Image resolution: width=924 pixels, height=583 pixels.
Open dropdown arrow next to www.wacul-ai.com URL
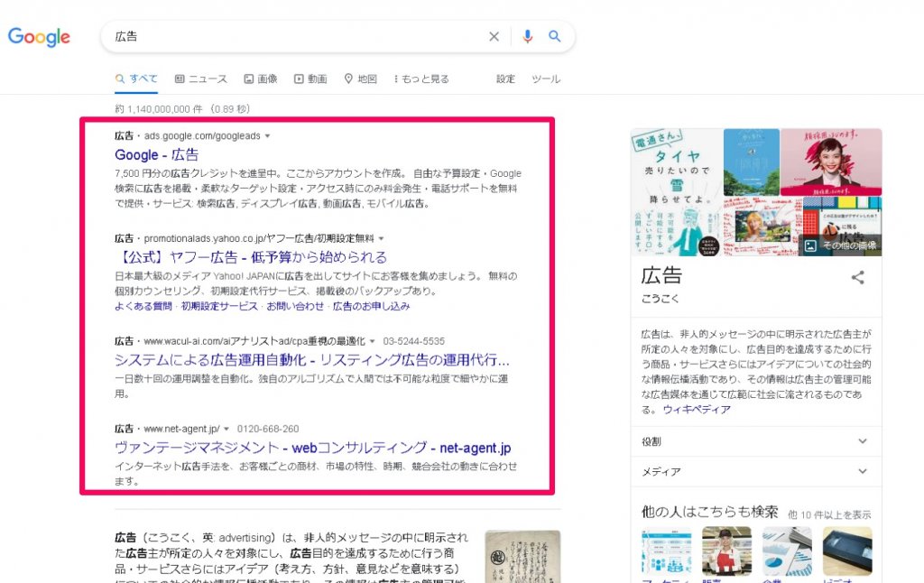[x=373, y=341]
